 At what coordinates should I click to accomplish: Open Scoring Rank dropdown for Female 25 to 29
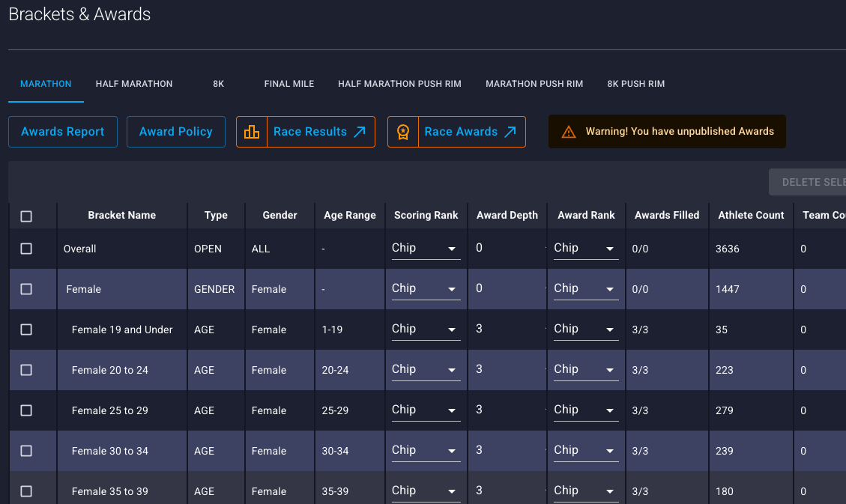[x=426, y=410]
